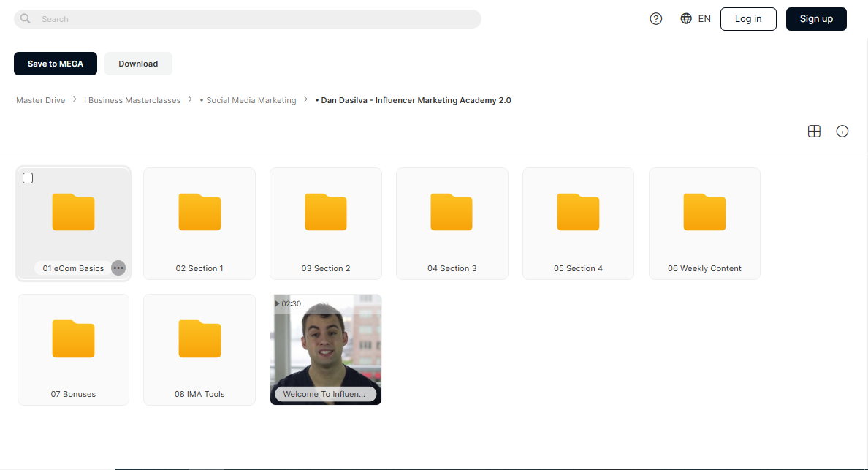Open the 03 Section 2 folder icon

[326, 212]
